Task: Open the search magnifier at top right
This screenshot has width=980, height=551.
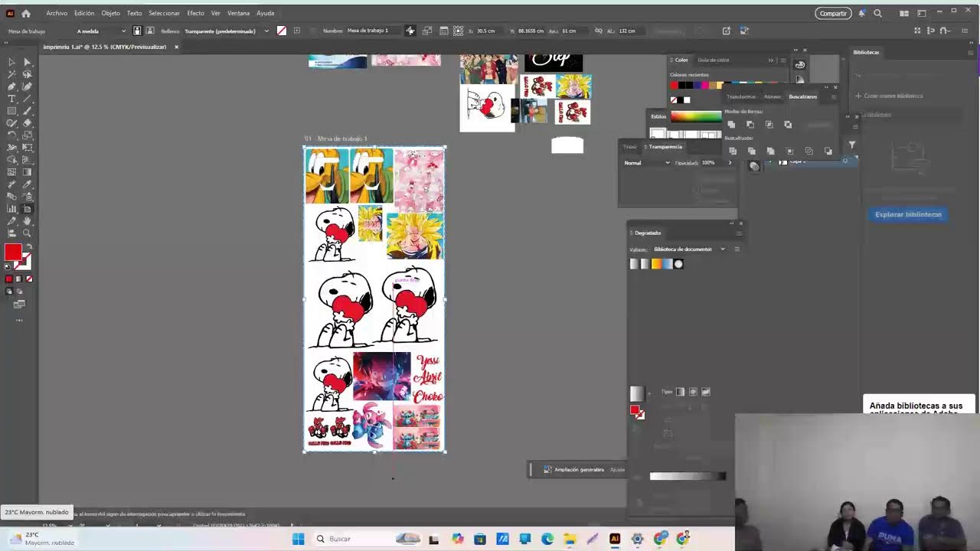Action: point(878,13)
